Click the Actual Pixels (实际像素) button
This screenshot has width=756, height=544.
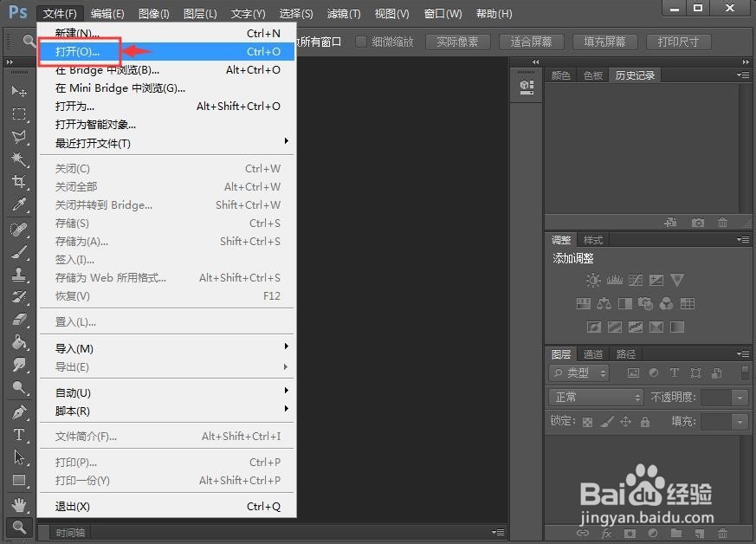(457, 42)
